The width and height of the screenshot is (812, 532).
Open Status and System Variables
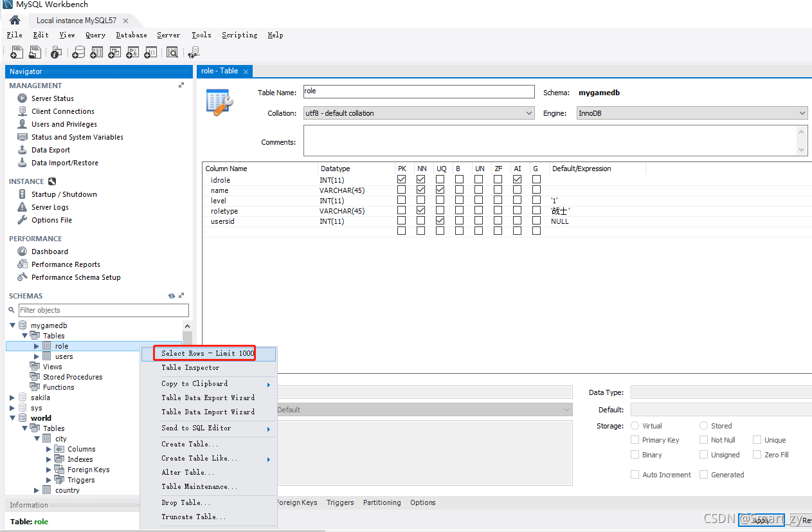pos(77,137)
